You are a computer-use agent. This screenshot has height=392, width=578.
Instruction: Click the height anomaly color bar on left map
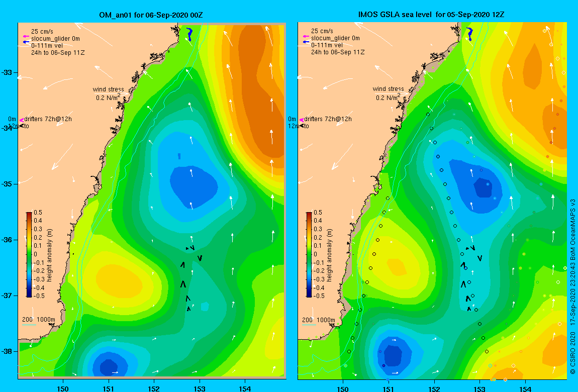click(29, 255)
